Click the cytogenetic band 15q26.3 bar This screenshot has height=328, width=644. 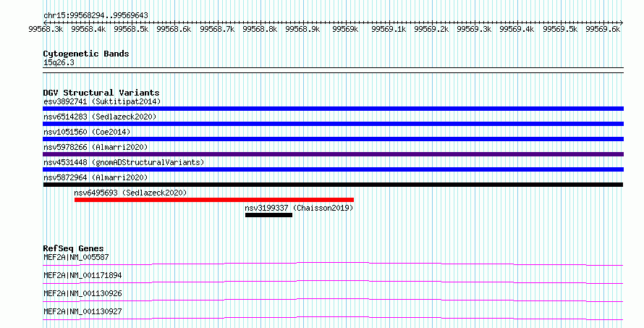(x=333, y=70)
